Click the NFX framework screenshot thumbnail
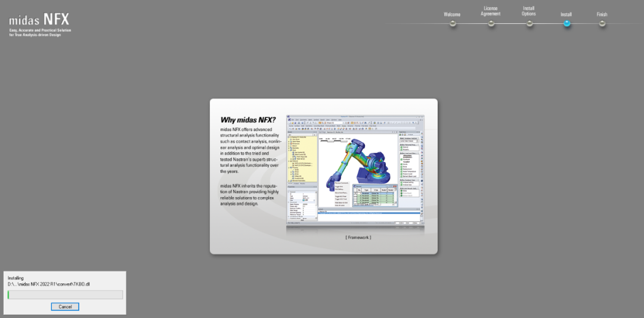 355,170
